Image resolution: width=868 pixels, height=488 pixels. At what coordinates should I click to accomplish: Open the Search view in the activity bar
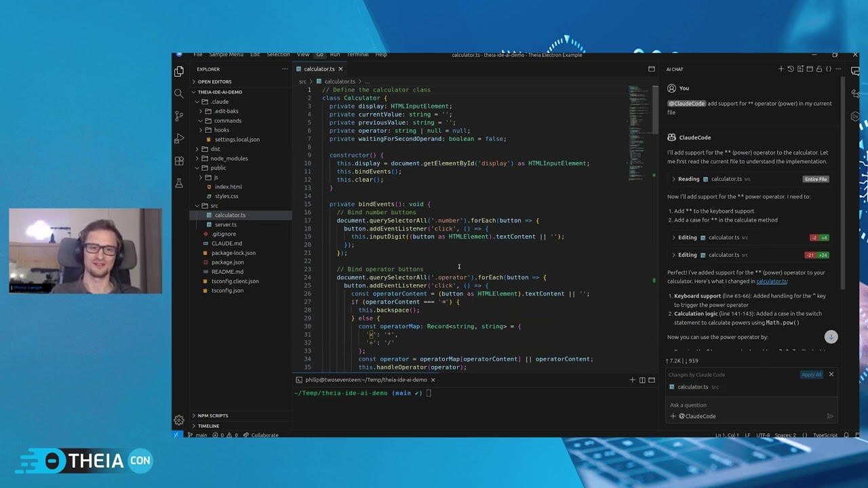tap(179, 94)
